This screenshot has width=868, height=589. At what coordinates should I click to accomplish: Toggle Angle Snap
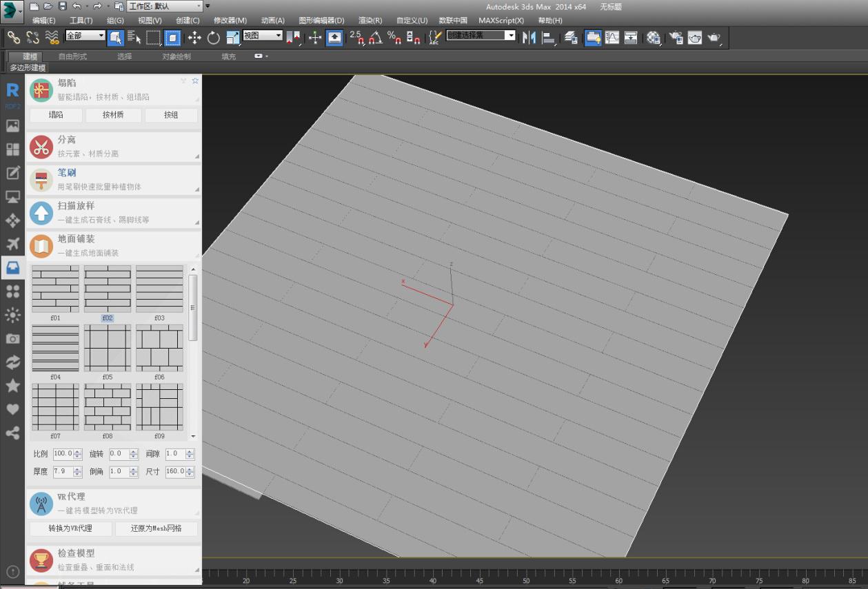376,37
